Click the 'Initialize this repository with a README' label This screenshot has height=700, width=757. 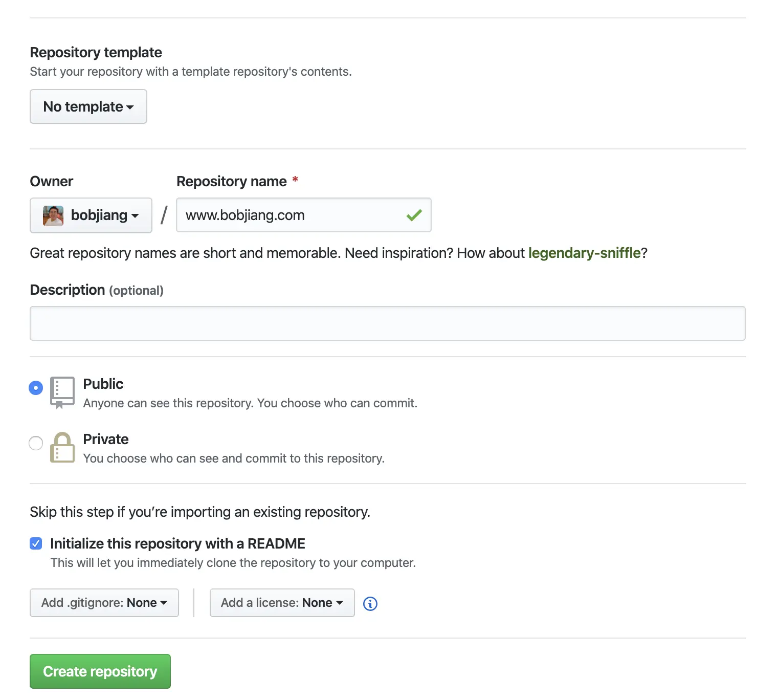pyautogui.click(x=177, y=543)
